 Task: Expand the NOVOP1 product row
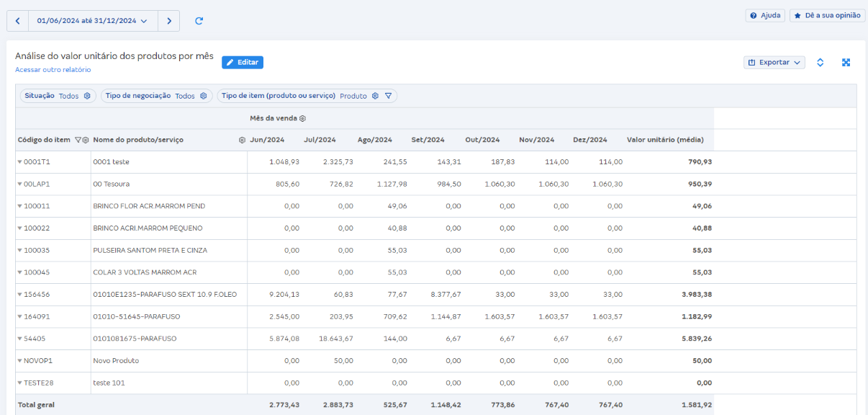click(19, 361)
